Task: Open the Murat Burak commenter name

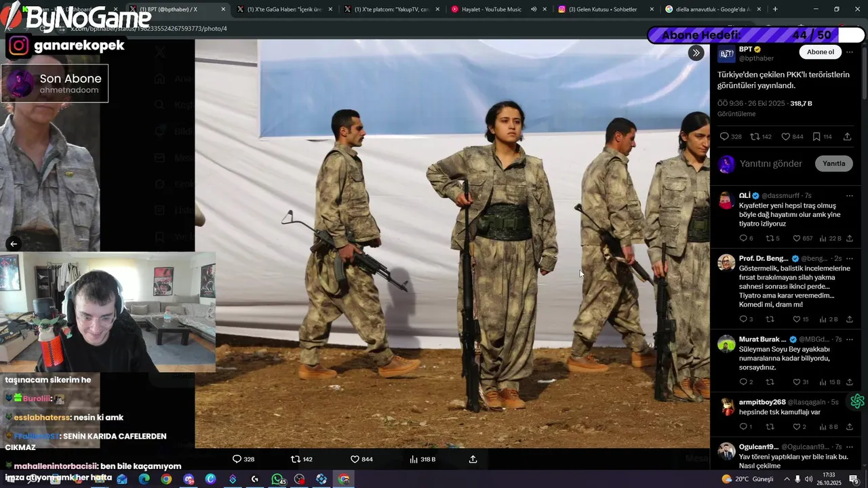Action: [x=763, y=339]
